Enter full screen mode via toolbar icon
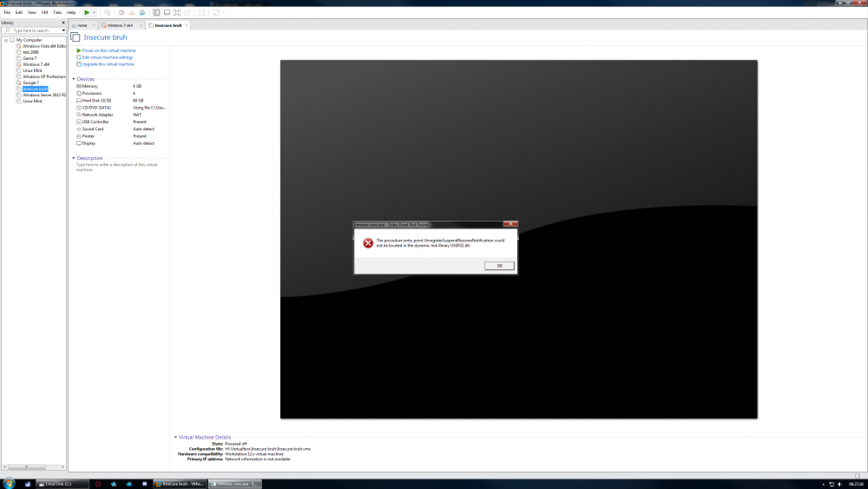The width and height of the screenshot is (868, 489). click(x=177, y=12)
